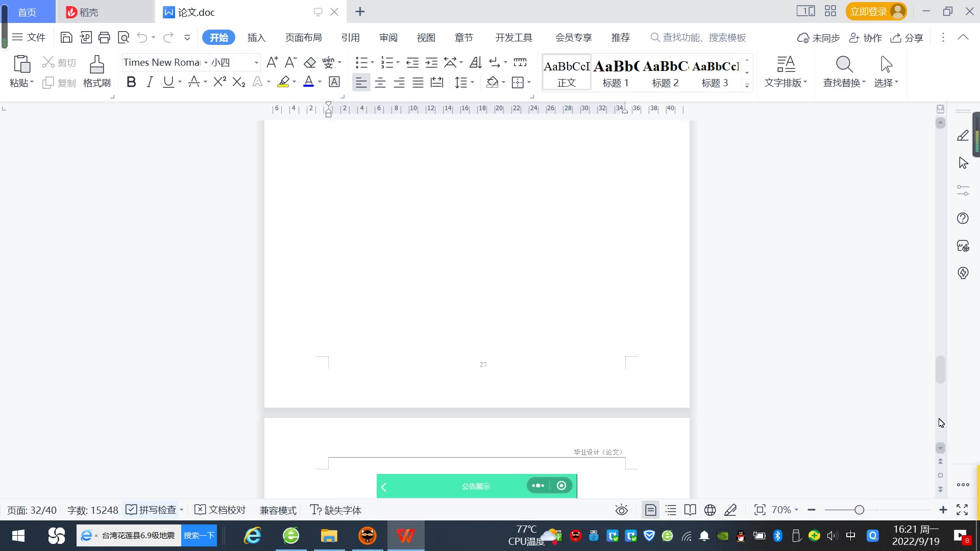Click the 立即登录 login button

[x=868, y=12]
